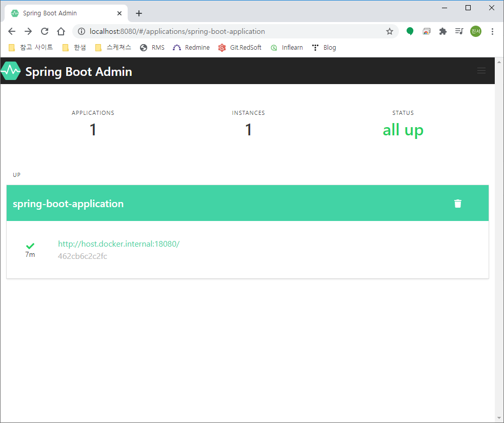Screen dimensions: 504x423
Task: View site information icon in address bar
Action: 82,31
